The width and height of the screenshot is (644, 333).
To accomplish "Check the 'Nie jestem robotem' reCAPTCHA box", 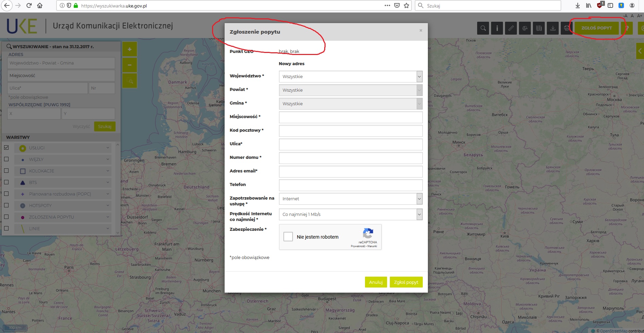I will click(288, 237).
